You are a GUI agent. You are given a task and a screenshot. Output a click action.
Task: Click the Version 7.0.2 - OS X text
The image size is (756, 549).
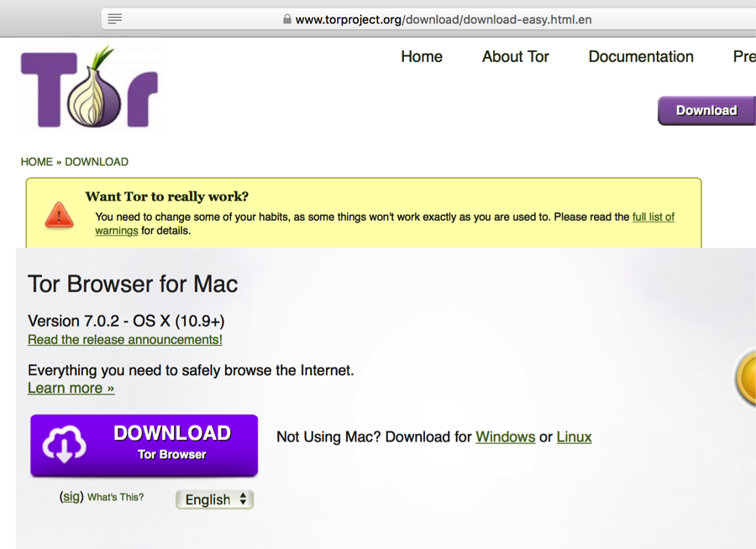coord(126,321)
